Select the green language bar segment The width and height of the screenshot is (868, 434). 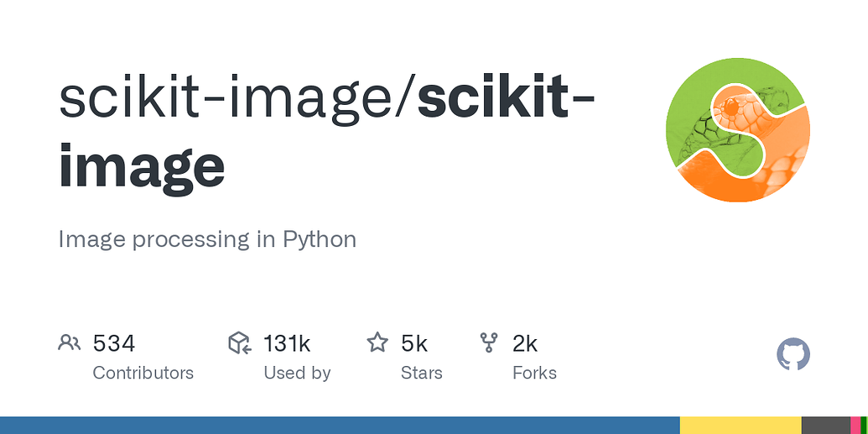(864, 425)
